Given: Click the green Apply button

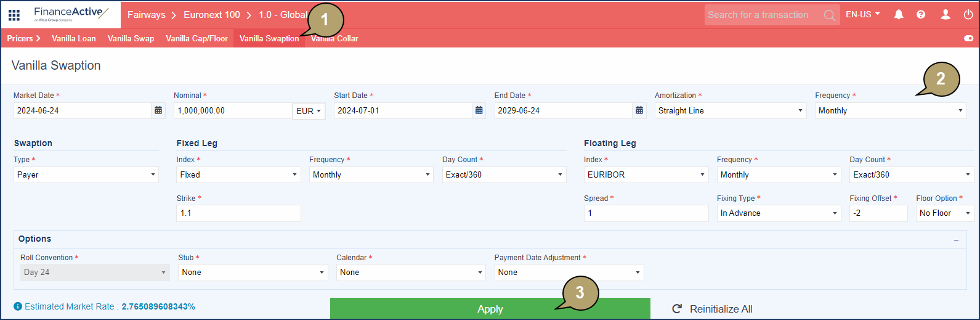Looking at the screenshot, I should (490, 309).
